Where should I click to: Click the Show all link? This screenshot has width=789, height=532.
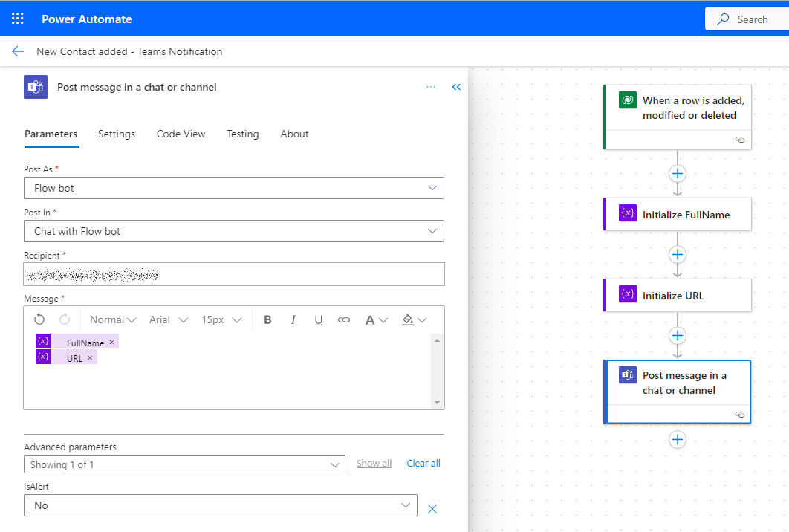[374, 463]
